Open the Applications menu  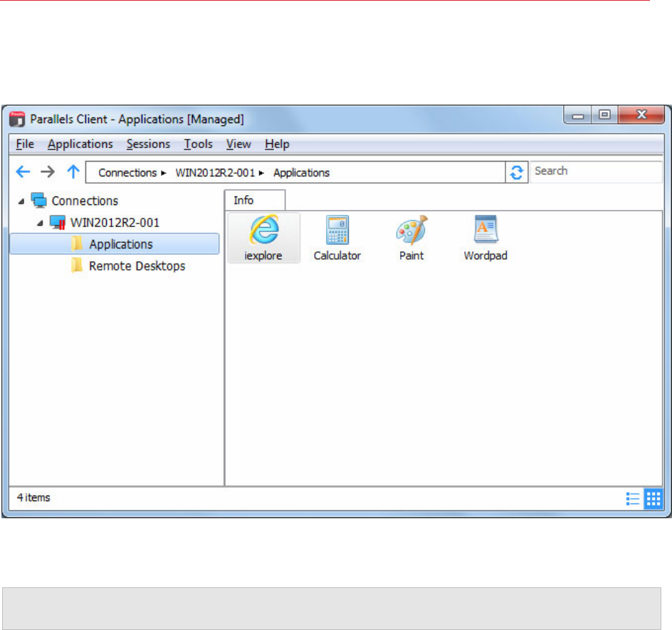80,144
